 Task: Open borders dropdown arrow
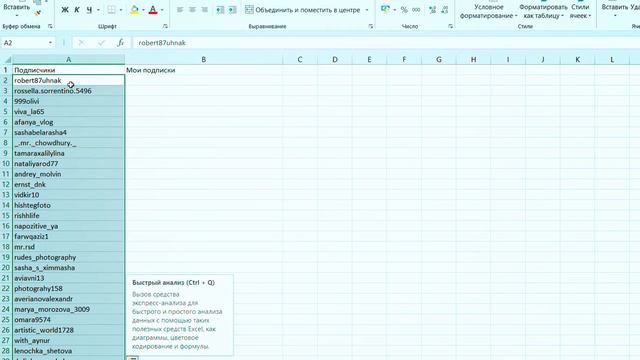pyautogui.click(x=121, y=10)
